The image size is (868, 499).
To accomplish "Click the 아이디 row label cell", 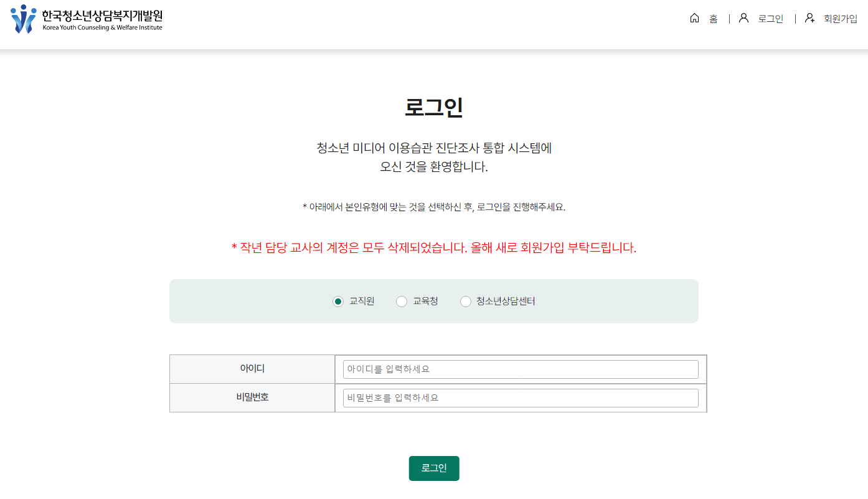I will click(x=252, y=369).
